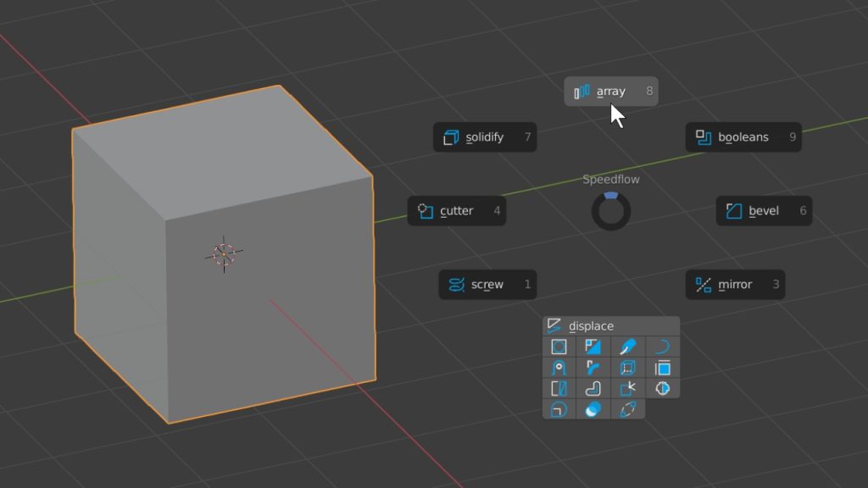This screenshot has height=488, width=868.
Task: Select the arch with center dot icon
Action: [x=559, y=368]
